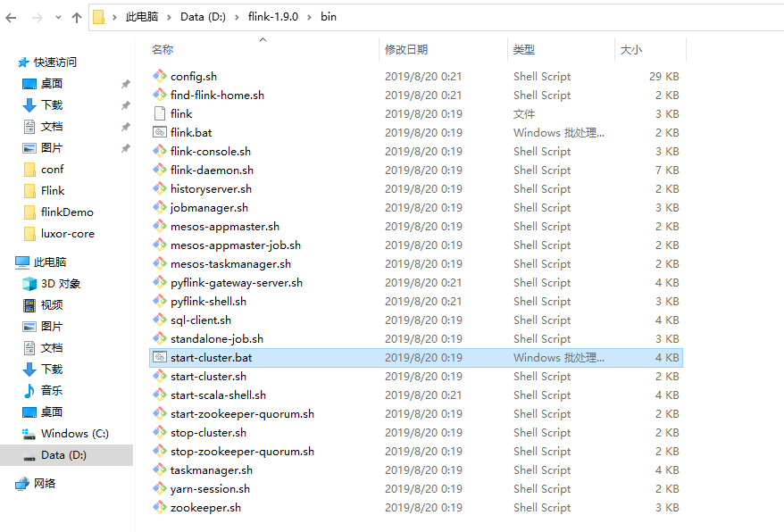Click the 29 KB size of config.sh

[x=664, y=76]
